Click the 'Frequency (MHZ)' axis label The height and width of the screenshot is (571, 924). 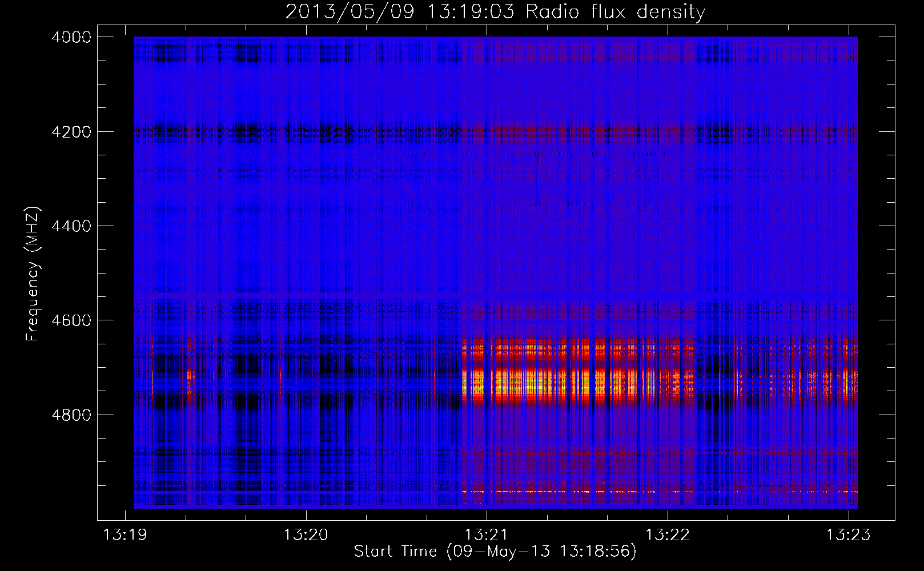[x=33, y=274]
